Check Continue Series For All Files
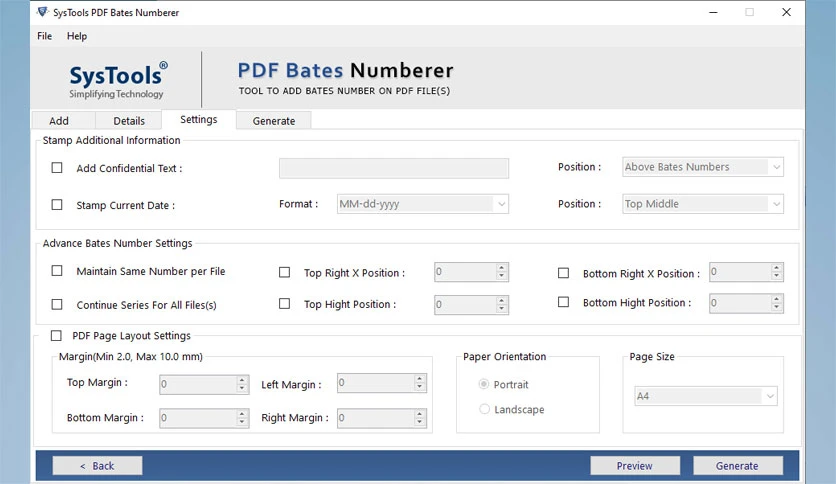Screen dimensions: 836x484 [57, 304]
